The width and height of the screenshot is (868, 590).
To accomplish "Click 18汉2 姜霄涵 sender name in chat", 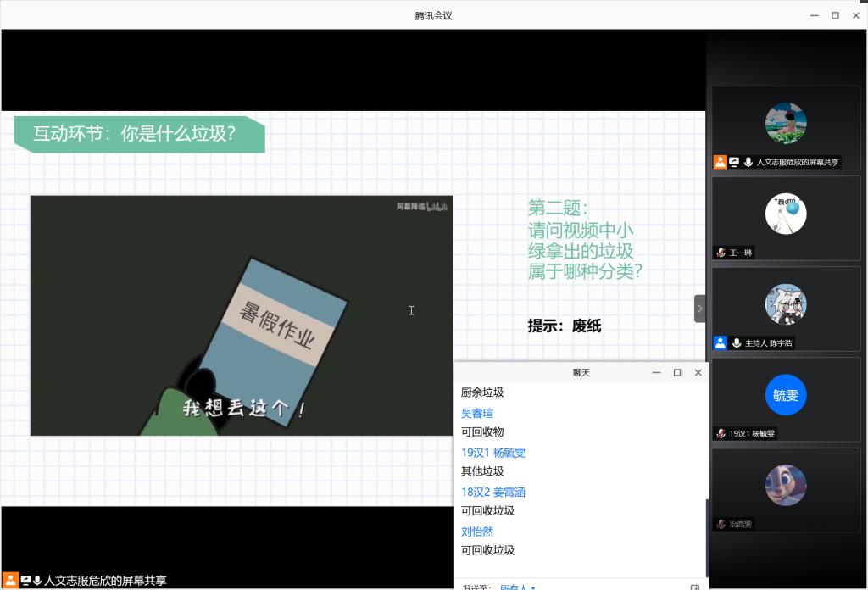I will (493, 492).
